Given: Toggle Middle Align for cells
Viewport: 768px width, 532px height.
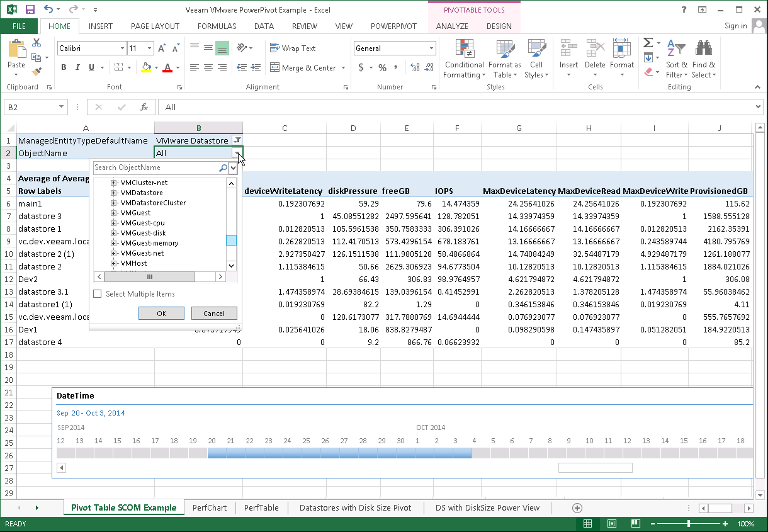Looking at the screenshot, I should click(208, 47).
